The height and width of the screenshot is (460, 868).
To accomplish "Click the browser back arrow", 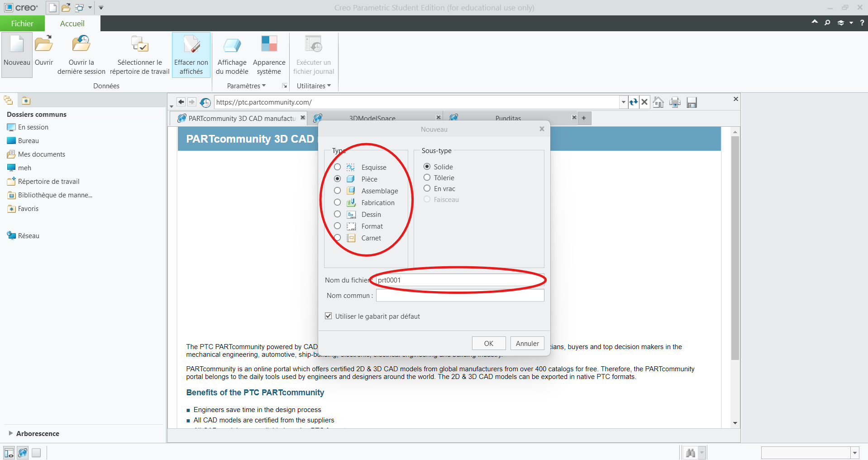I will [x=181, y=102].
